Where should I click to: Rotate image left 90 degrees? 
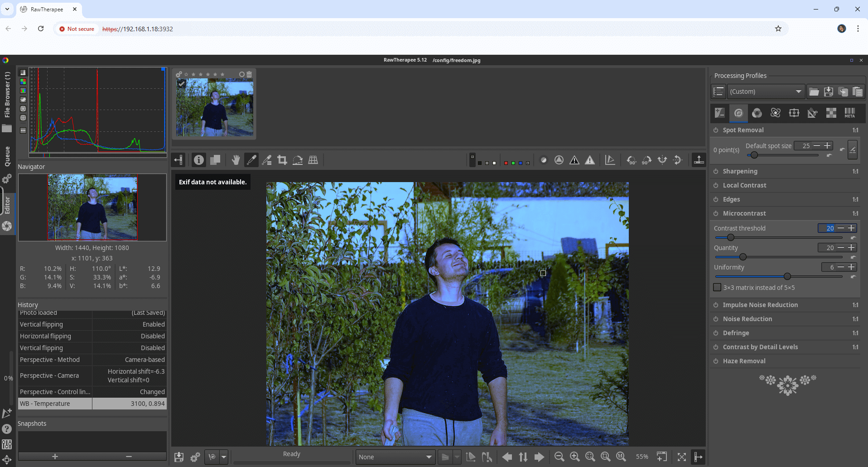pyautogui.click(x=631, y=160)
